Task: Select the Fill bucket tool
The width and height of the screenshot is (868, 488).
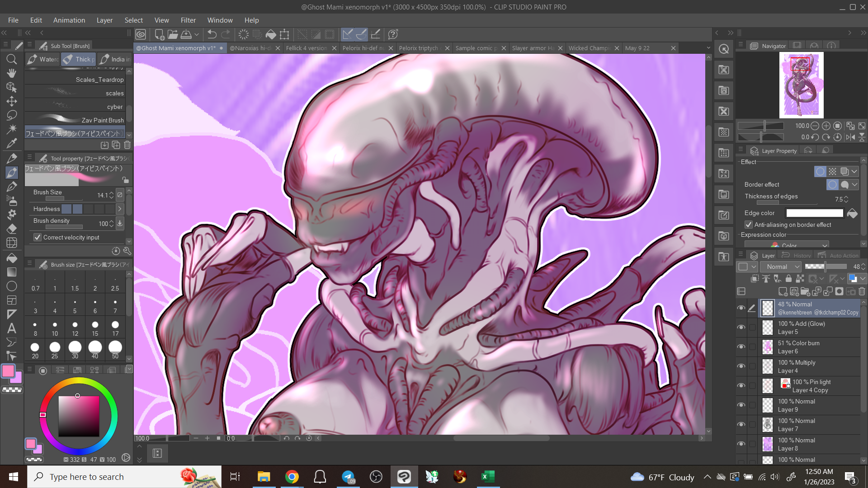Action: pos(12,258)
